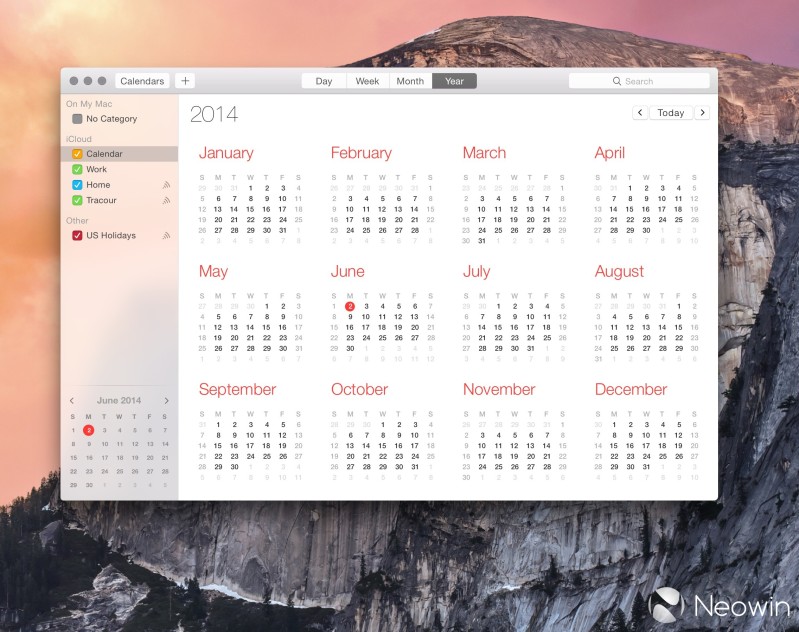Switch to the Week view tab

[367, 81]
